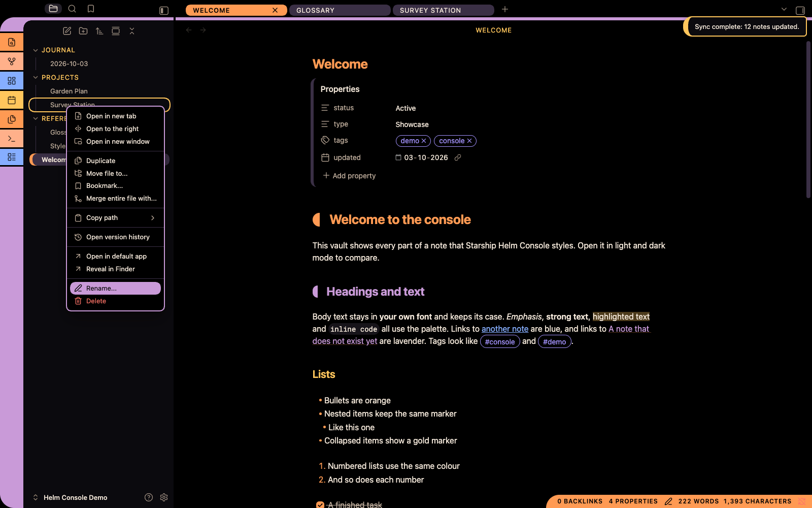812x508 pixels.
Task: Open the search panel icon
Action: (72, 9)
